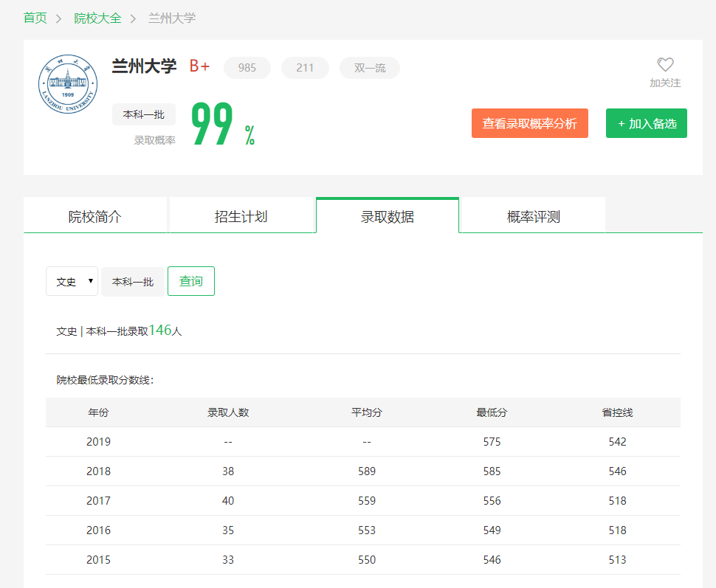Click the 查询 button
Image resolution: width=716 pixels, height=588 pixels.
191,281
